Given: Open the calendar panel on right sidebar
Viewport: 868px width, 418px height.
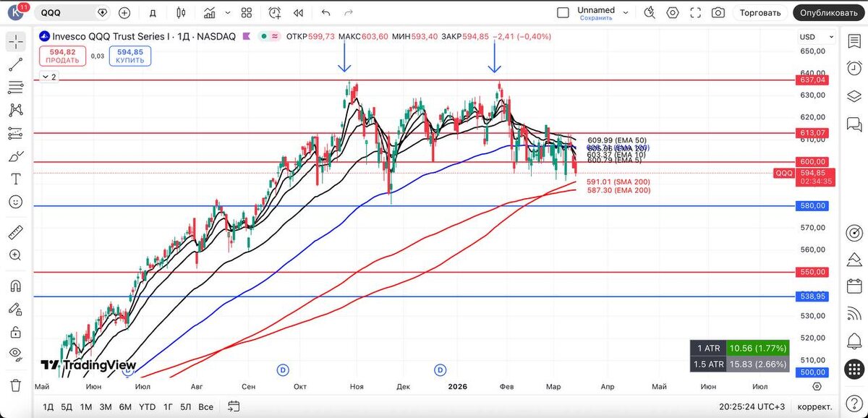Looking at the screenshot, I should 854,286.
